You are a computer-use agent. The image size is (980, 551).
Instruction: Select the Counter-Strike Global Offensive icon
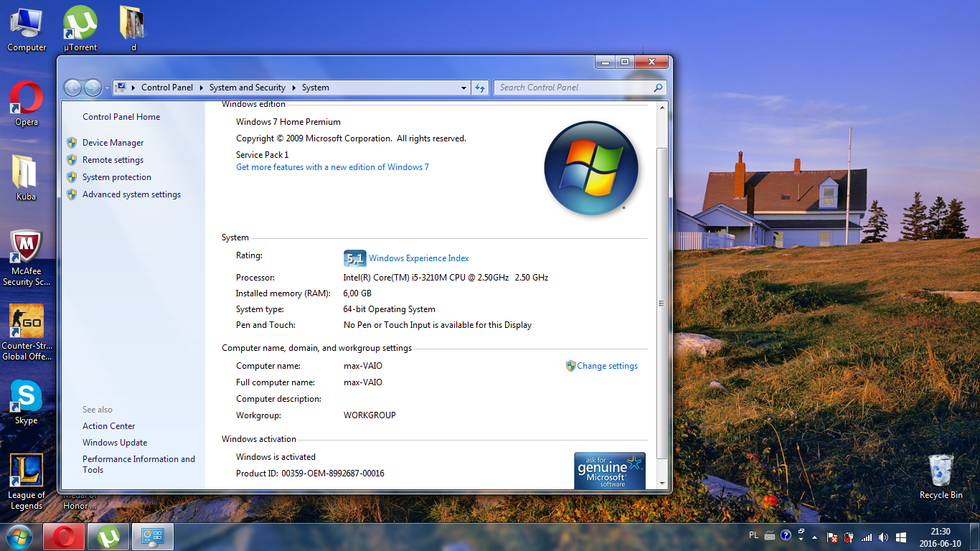pyautogui.click(x=27, y=323)
